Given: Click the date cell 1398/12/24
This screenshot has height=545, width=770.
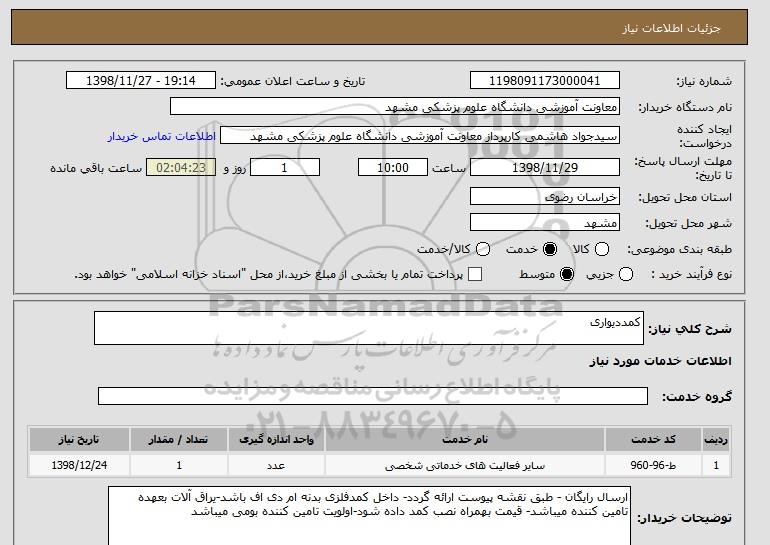Looking at the screenshot, I should tap(79, 465).
